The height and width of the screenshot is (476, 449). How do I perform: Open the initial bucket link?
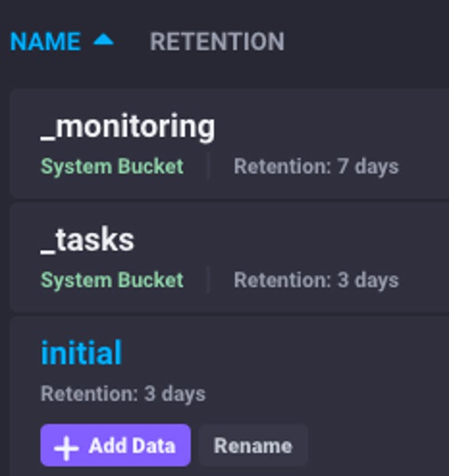pyautogui.click(x=81, y=353)
